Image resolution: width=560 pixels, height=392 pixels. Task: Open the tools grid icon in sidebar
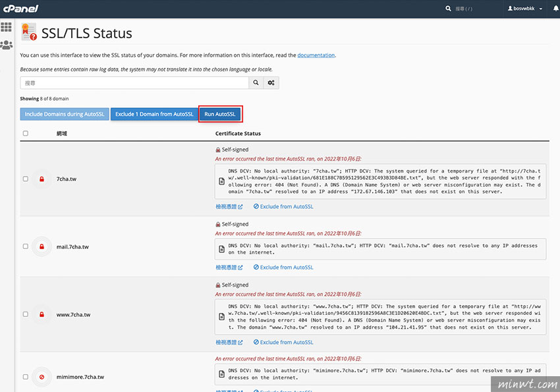(x=6, y=27)
